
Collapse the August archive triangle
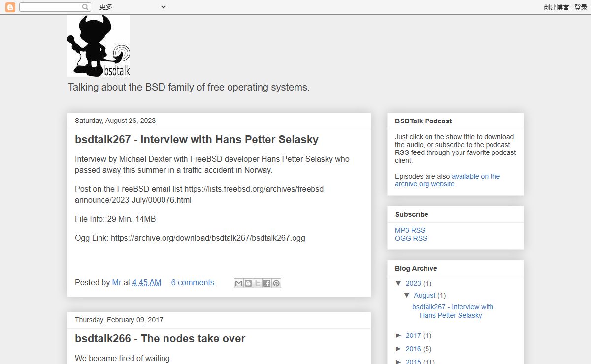[407, 295]
